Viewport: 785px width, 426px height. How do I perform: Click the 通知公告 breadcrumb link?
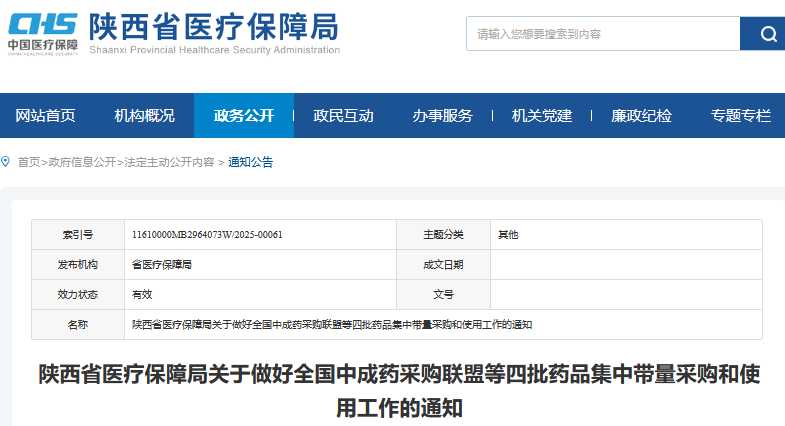pos(251,162)
